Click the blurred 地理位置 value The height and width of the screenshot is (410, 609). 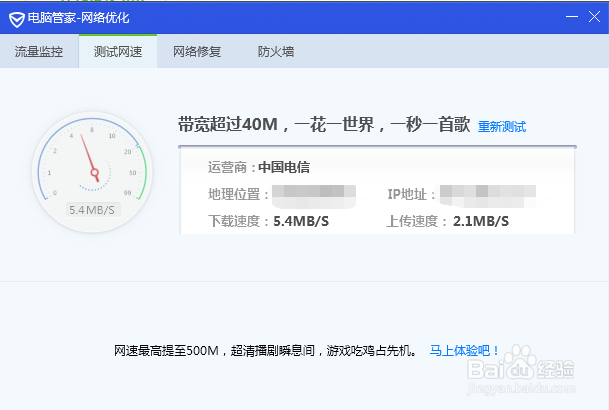pos(314,196)
